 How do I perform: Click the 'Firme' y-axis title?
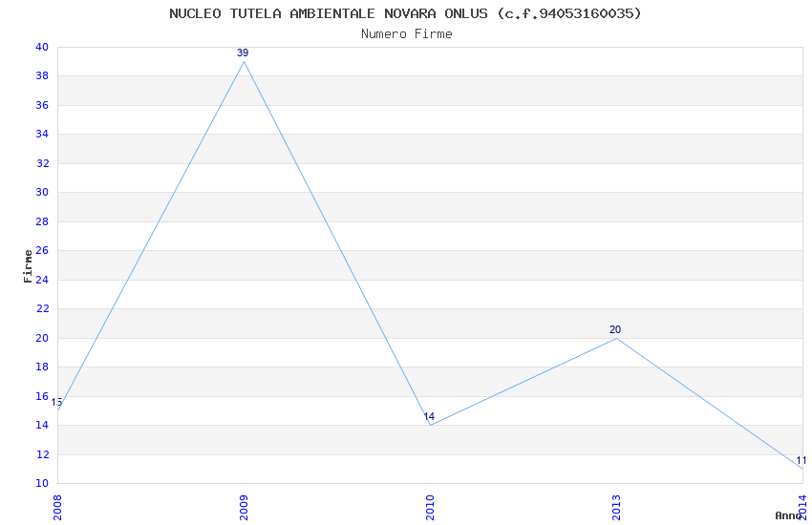[28, 266]
